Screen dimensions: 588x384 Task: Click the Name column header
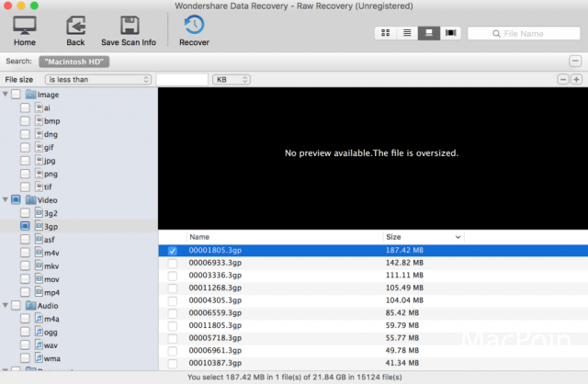285,237
